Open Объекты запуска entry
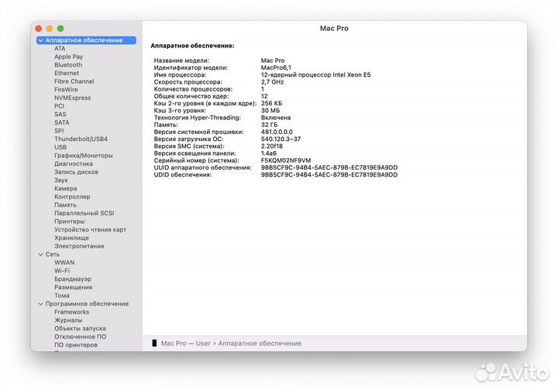The width and height of the screenshot is (558, 392). (x=80, y=328)
